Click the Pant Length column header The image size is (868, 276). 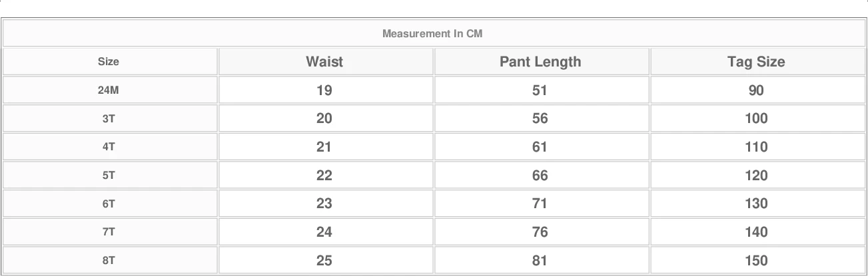coord(540,62)
